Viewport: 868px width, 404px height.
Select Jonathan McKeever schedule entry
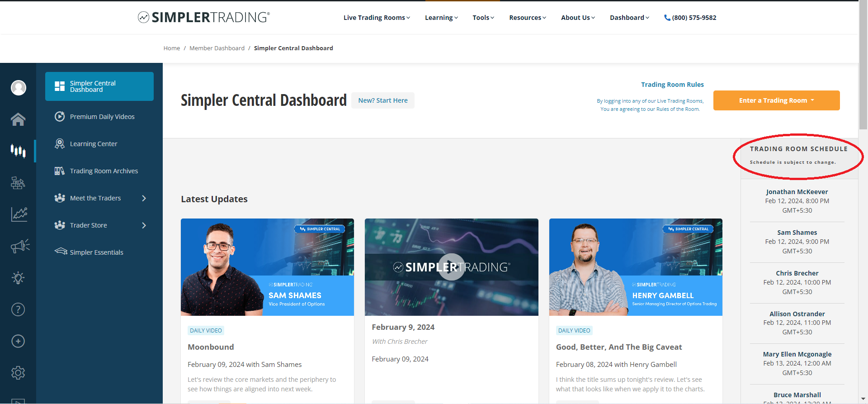(797, 201)
